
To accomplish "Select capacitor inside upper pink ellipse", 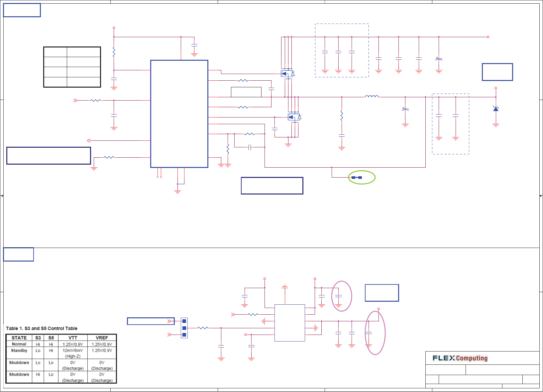I will click(x=338, y=296).
